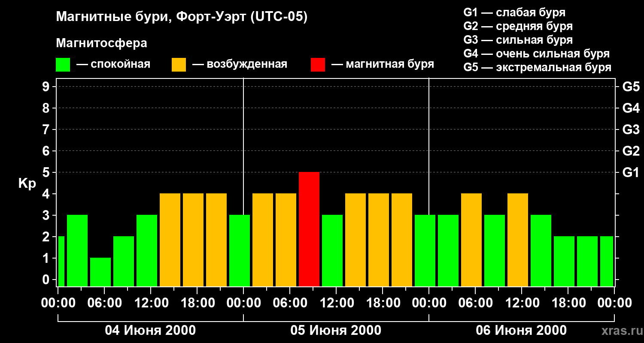Click the 'G5 — экстремальная буря' legend line
This screenshot has width=644, height=343.
coord(537,67)
